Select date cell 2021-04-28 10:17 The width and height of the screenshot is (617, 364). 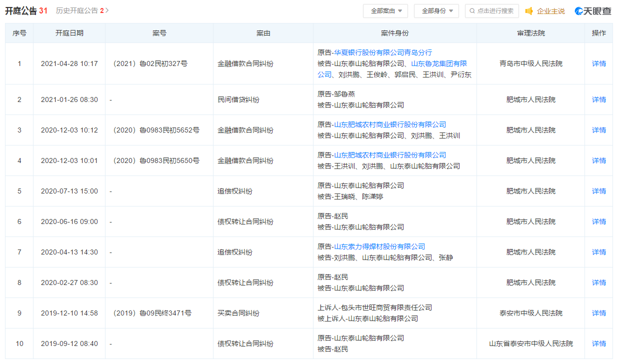(69, 63)
